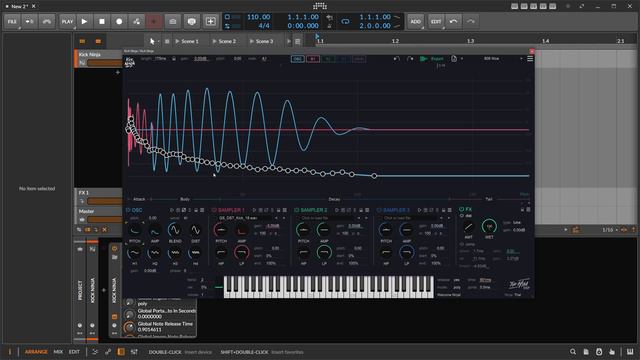This screenshot has height=360, width=640.
Task: Toggle automation write button
Action: coord(137,22)
